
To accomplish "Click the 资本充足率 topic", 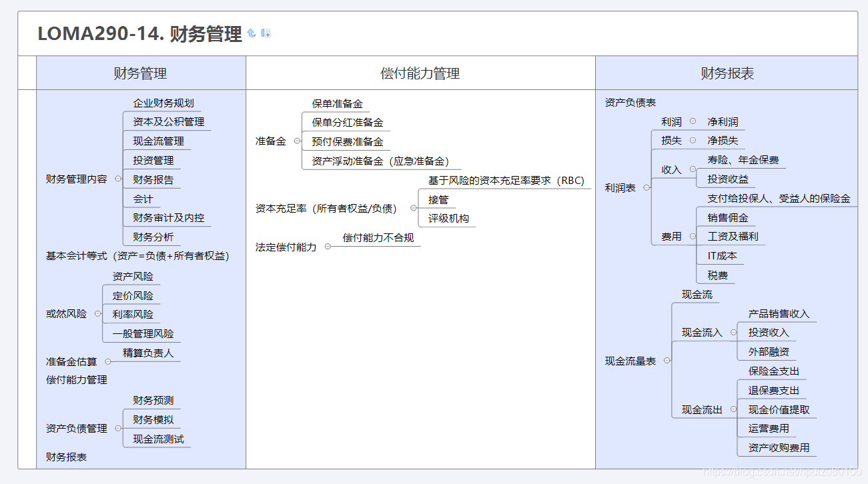I will click(x=326, y=209).
